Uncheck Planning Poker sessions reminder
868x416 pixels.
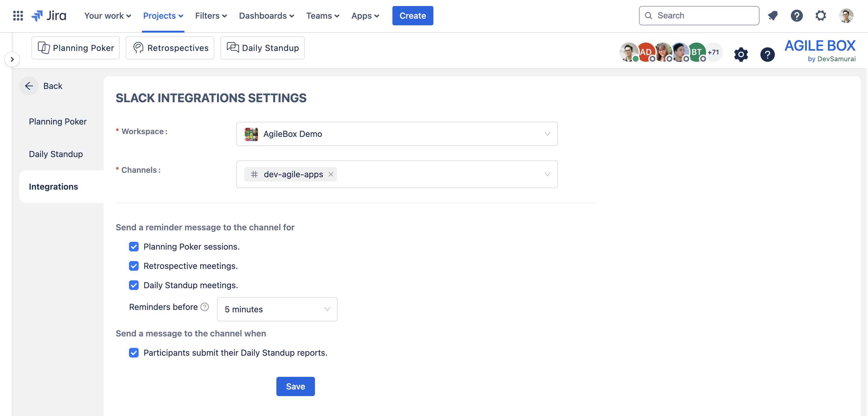[134, 247]
